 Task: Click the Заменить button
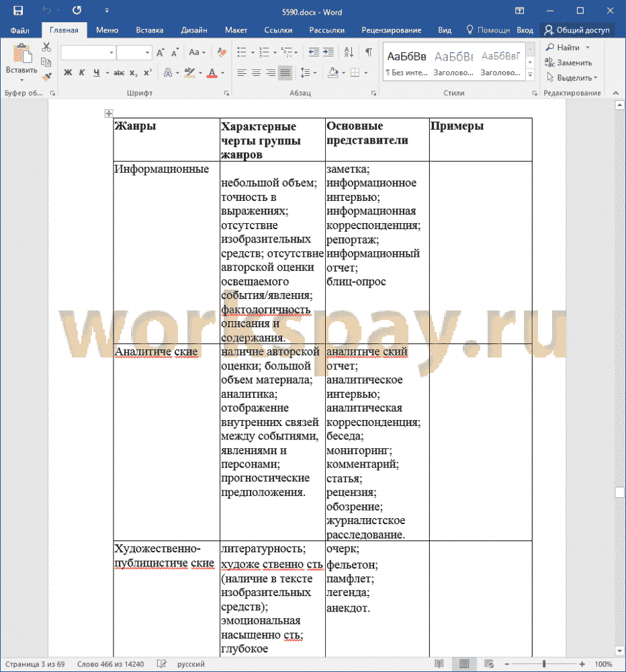tap(569, 62)
